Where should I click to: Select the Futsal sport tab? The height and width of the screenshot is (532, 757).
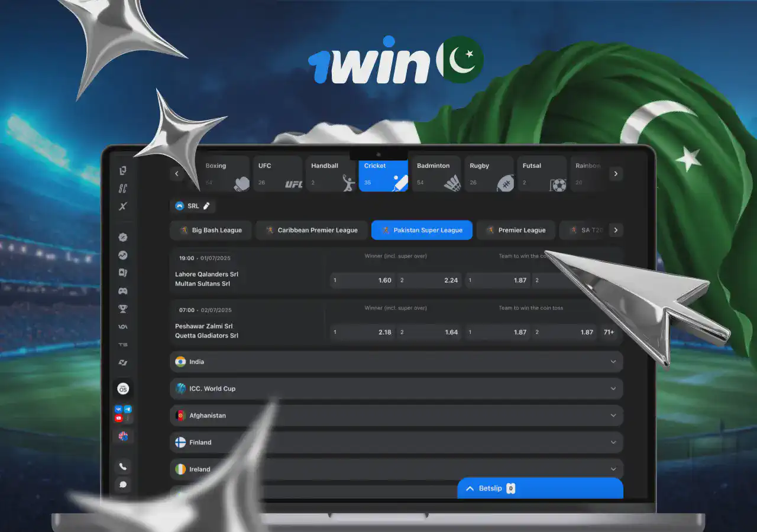542,174
